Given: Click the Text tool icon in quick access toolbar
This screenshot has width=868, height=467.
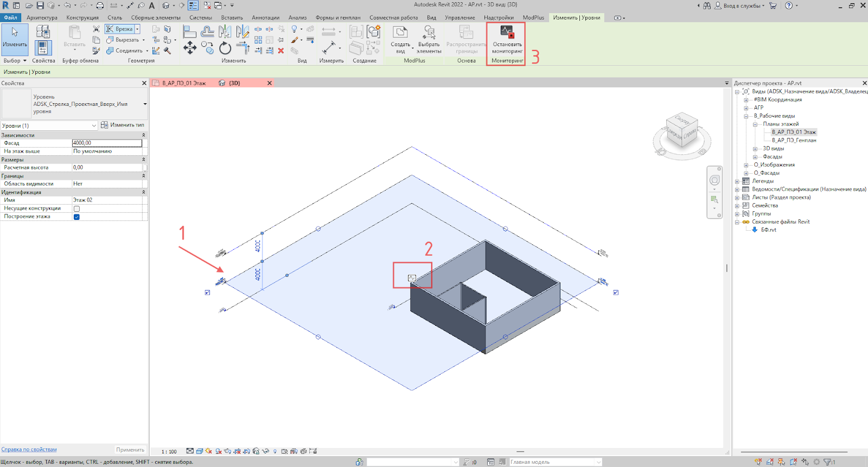Looking at the screenshot, I should pos(152,5).
